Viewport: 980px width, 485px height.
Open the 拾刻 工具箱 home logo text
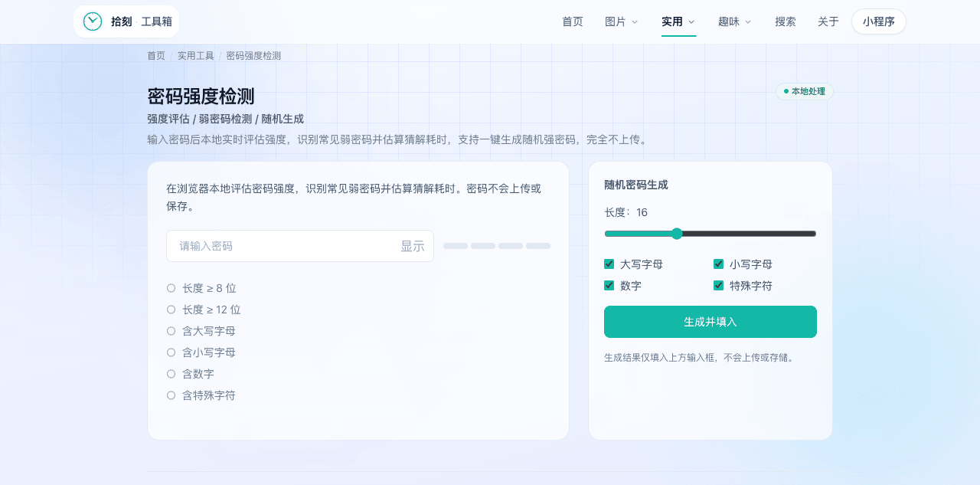point(142,21)
